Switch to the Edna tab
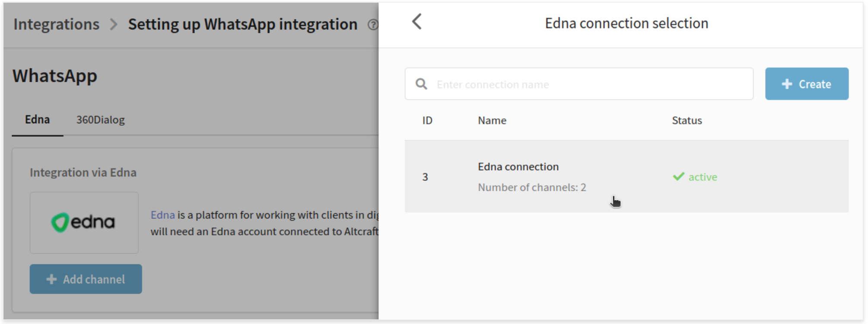Viewport: 868px width, 324px height. tap(37, 120)
